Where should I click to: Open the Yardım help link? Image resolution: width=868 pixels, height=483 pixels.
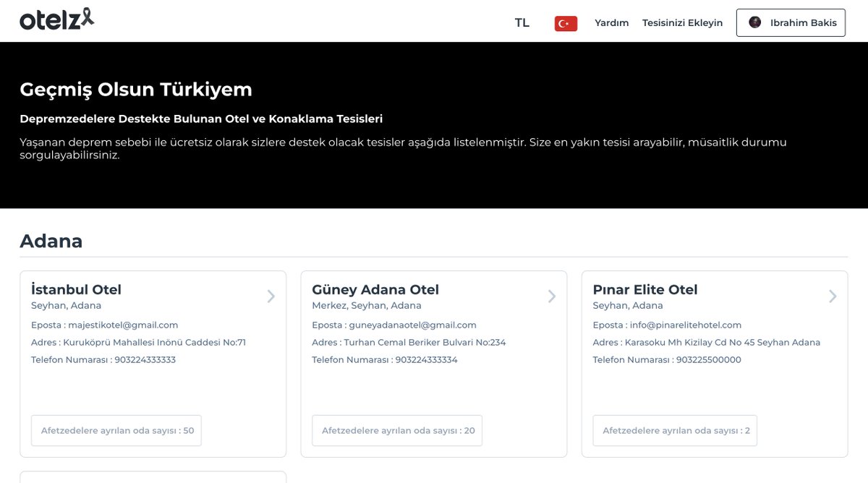[x=611, y=23]
